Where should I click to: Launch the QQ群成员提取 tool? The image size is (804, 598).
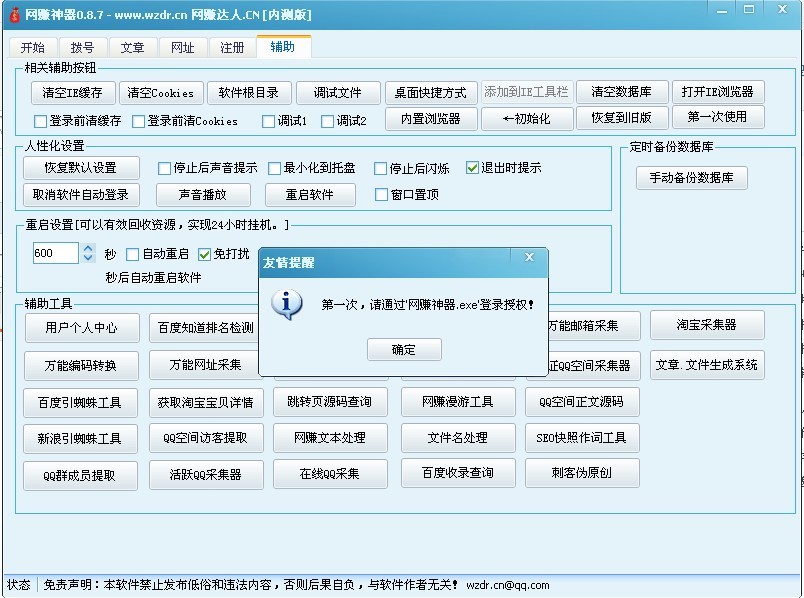click(80, 475)
